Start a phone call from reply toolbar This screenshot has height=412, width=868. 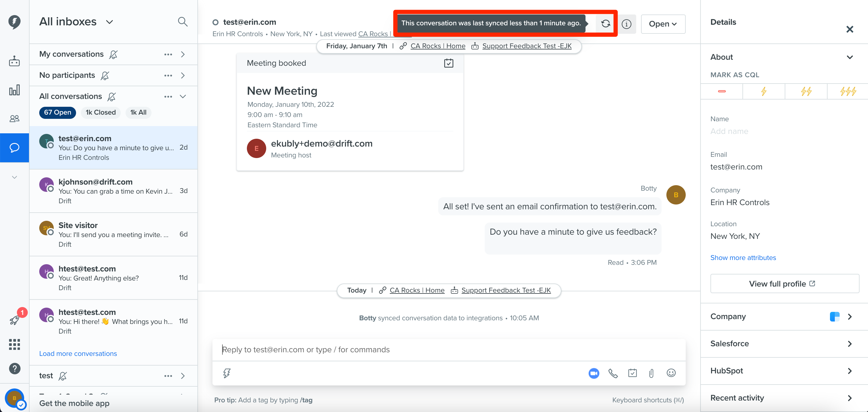[613, 373]
